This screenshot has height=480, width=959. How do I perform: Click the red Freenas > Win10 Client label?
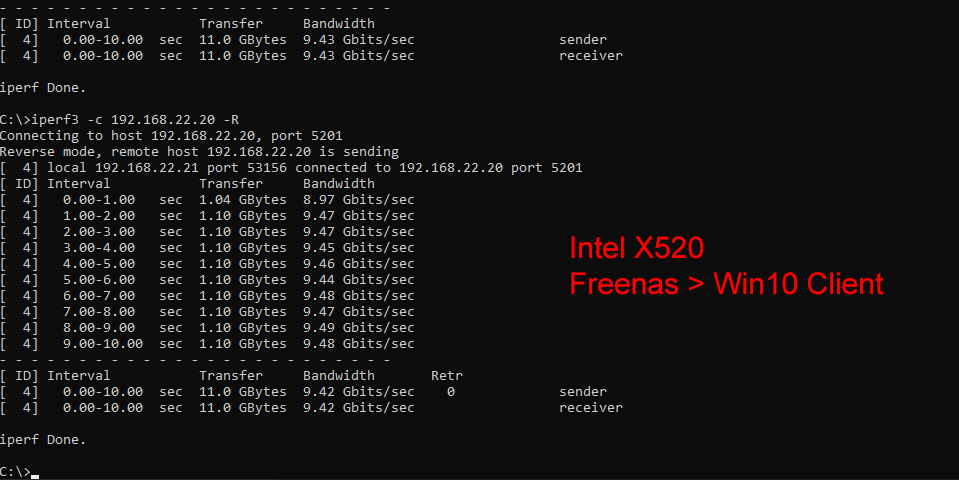click(x=726, y=284)
